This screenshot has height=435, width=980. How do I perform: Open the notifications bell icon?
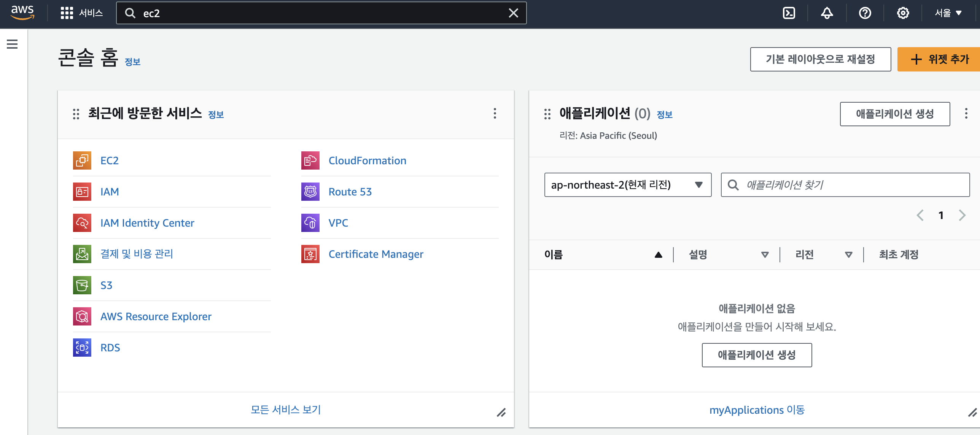827,13
